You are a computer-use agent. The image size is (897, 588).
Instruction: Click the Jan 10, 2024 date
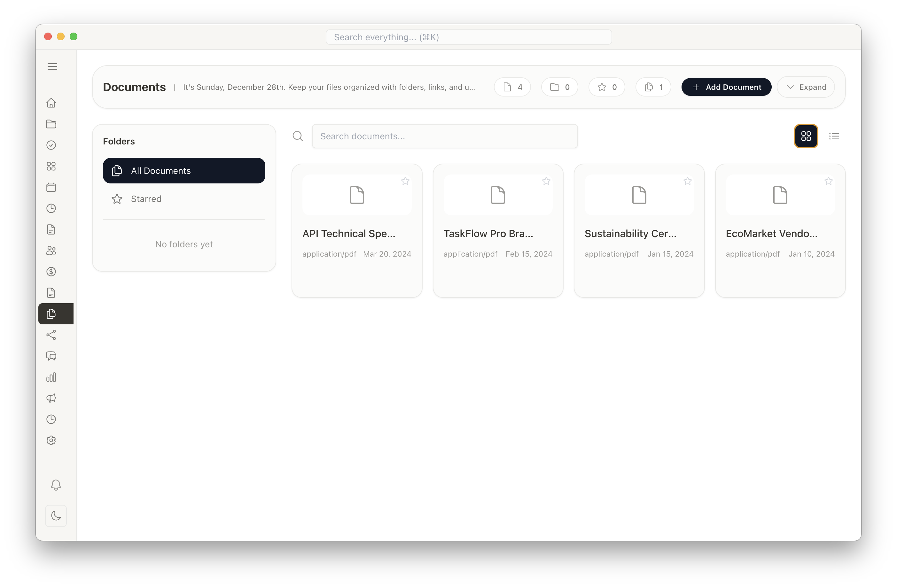point(811,254)
